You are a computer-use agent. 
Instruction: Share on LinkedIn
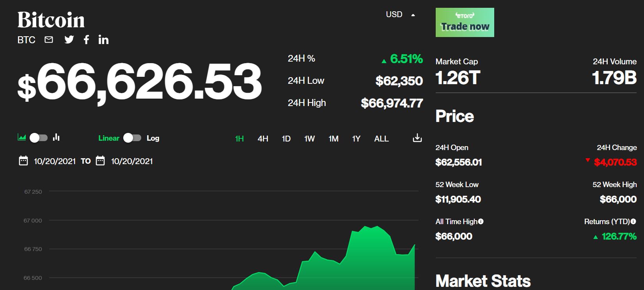tap(103, 40)
